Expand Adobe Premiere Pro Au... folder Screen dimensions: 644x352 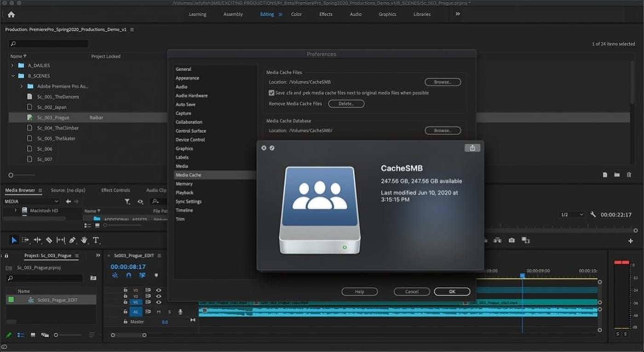coord(21,86)
